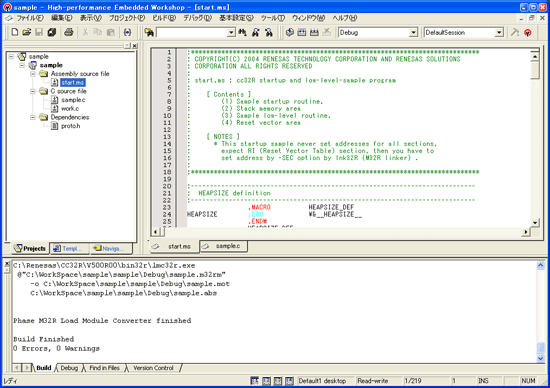Image resolution: width=550 pixels, height=388 pixels.
Task: Switch to the Version Control output tab
Action: 153,368
